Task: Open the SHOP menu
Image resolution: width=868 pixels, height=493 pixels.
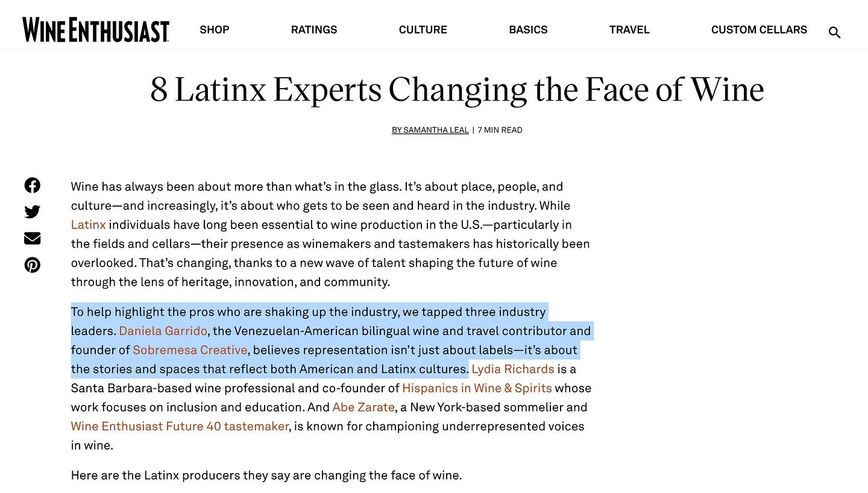Action: click(x=215, y=30)
